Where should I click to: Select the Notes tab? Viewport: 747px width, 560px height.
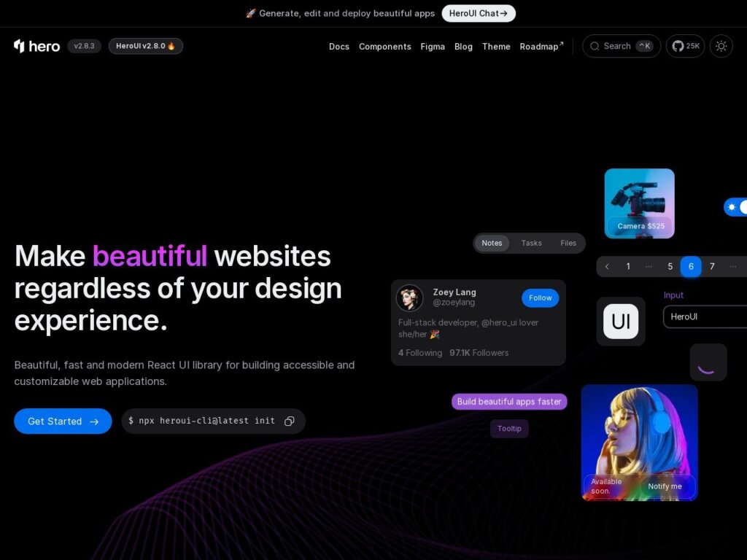coord(492,243)
